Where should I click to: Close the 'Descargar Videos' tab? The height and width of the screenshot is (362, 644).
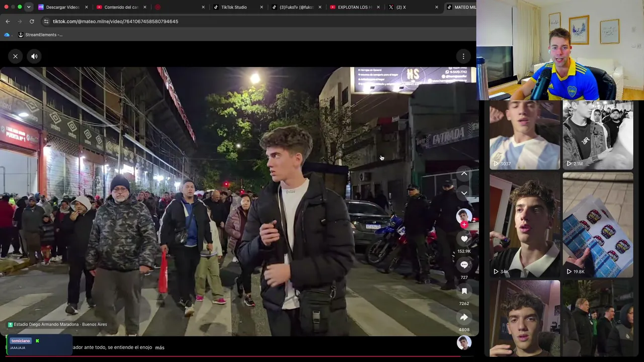(87, 7)
